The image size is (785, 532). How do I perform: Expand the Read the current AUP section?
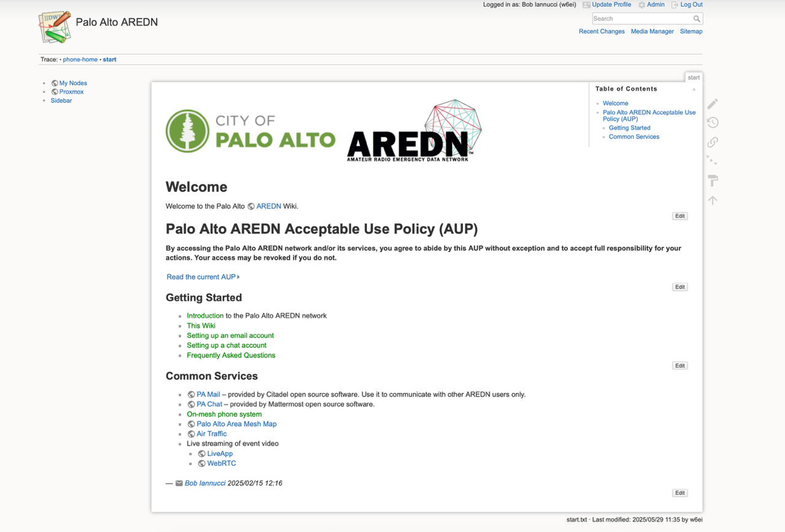[x=203, y=277]
